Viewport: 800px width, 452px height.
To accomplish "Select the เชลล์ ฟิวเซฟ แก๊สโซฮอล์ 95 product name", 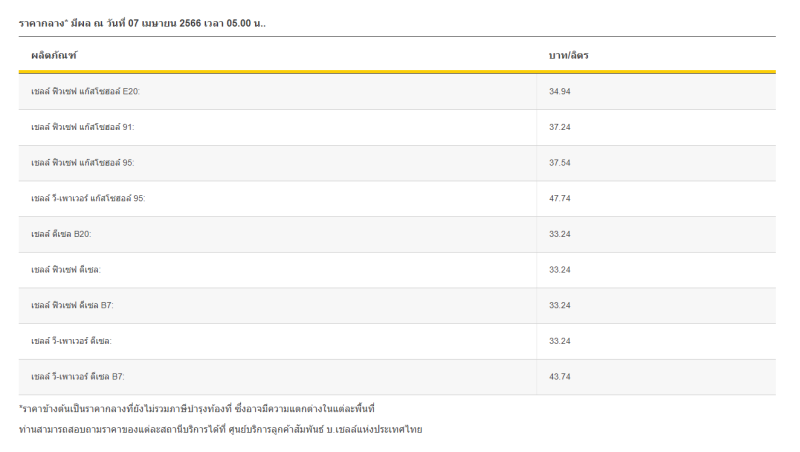I will tap(83, 163).
